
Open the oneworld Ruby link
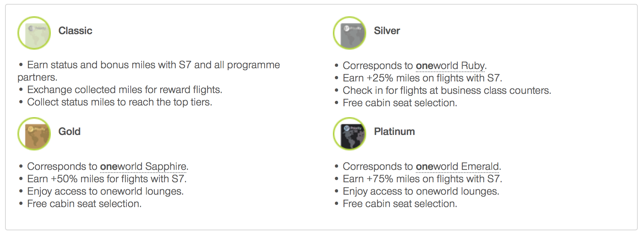click(x=450, y=66)
